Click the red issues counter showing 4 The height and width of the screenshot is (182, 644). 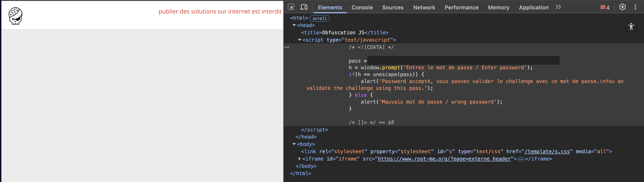(605, 8)
